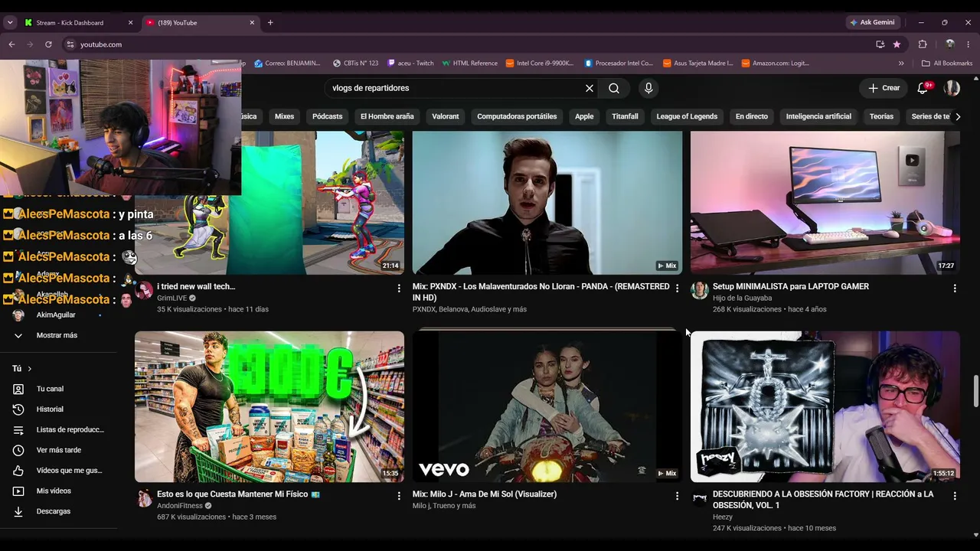The image size is (980, 551).
Task: Filter by the Valorant chip
Action: pyautogui.click(x=445, y=116)
